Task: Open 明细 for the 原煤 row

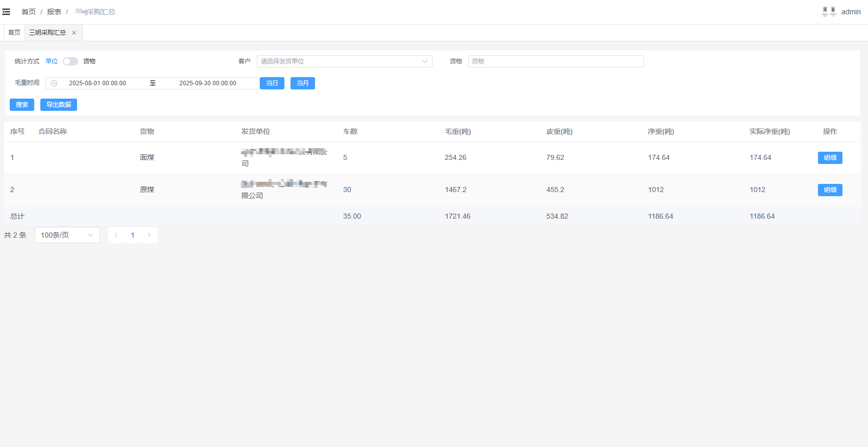Action: pyautogui.click(x=830, y=190)
